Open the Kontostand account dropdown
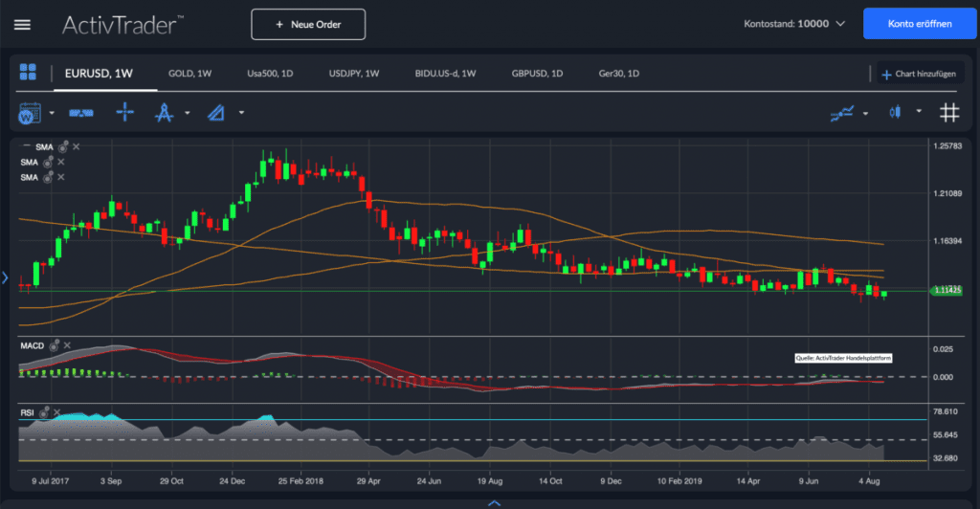 pyautogui.click(x=840, y=24)
